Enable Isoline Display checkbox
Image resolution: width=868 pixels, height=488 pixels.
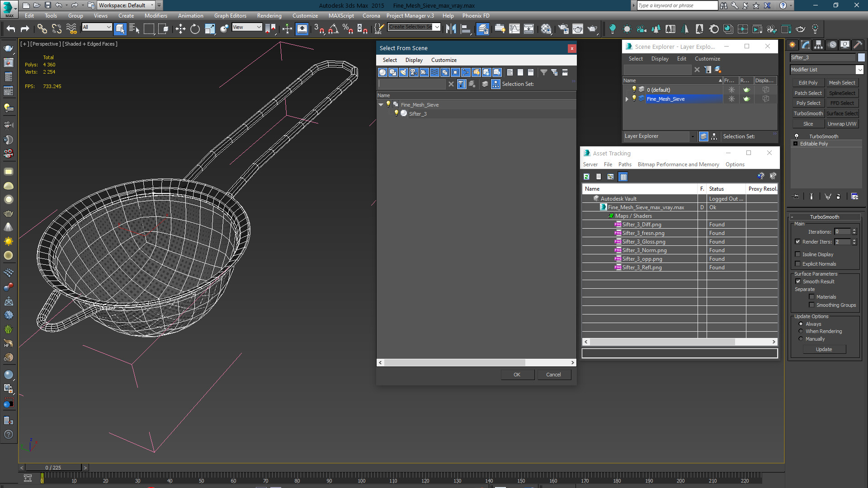click(798, 254)
